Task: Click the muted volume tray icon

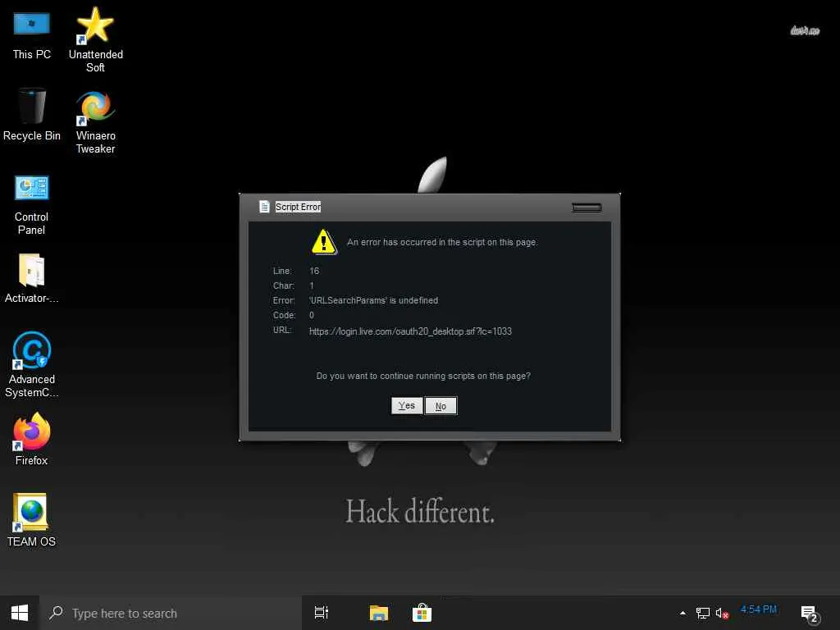Action: tap(722, 613)
